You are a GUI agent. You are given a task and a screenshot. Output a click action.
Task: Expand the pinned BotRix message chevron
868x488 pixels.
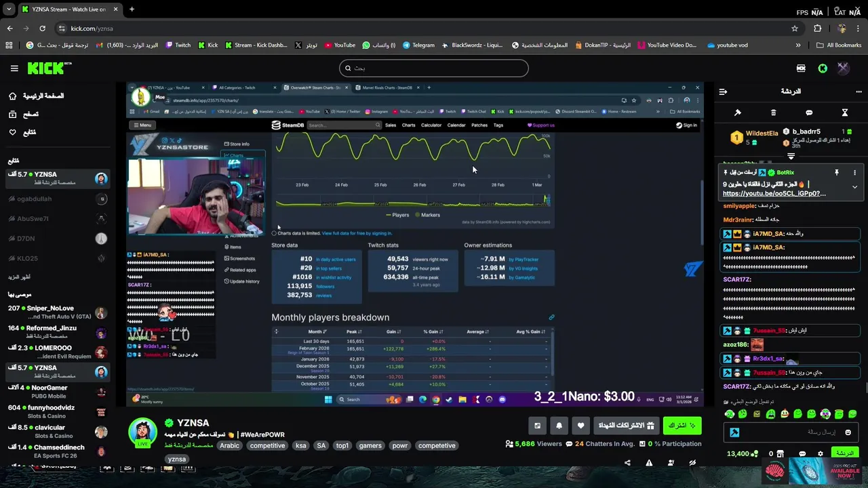click(x=854, y=187)
